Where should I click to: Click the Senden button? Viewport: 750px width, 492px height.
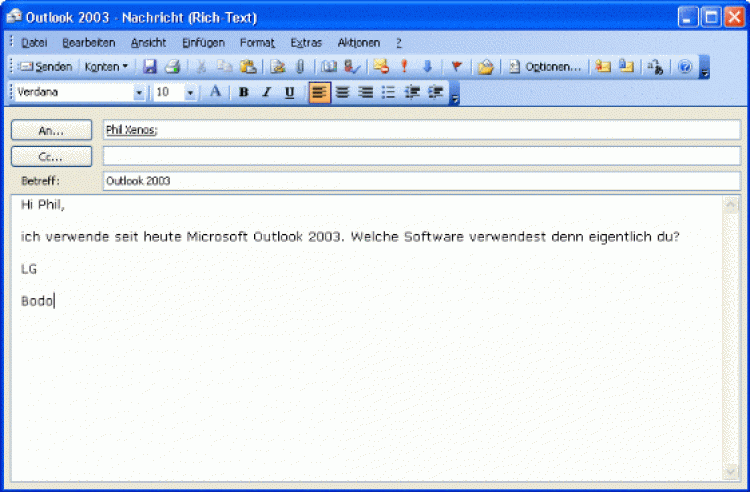46,67
